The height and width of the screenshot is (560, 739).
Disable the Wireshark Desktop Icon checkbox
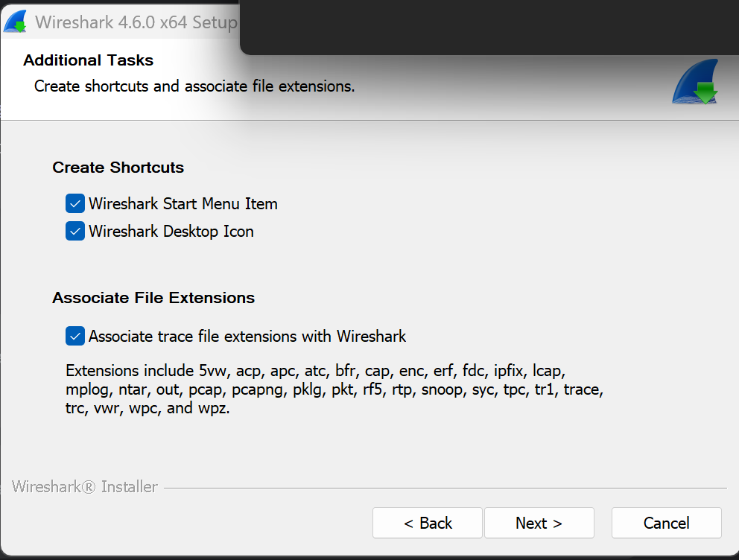75,232
